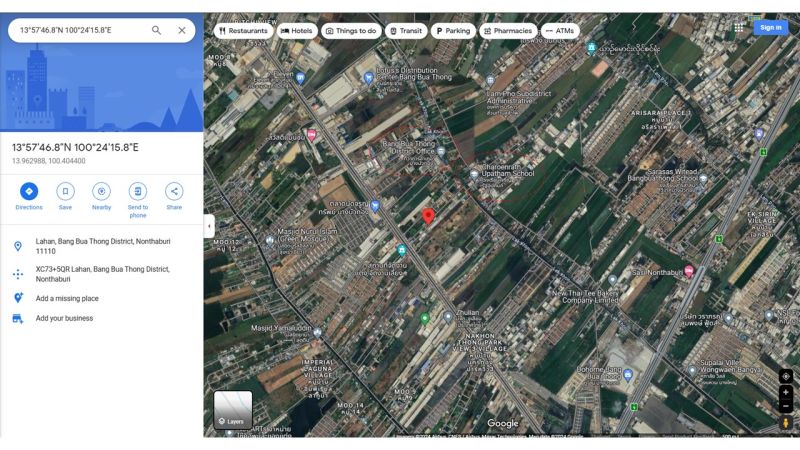Filter map by Restaurants

pos(243,31)
